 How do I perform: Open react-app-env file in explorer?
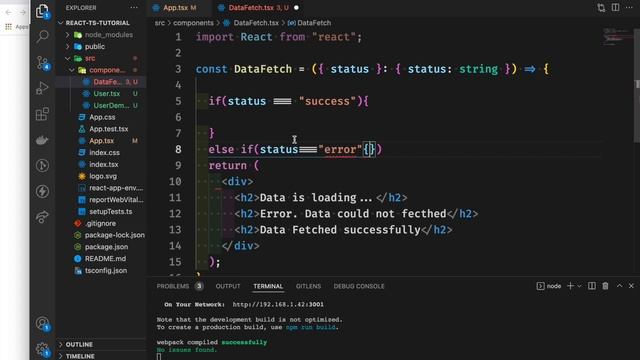point(101,188)
